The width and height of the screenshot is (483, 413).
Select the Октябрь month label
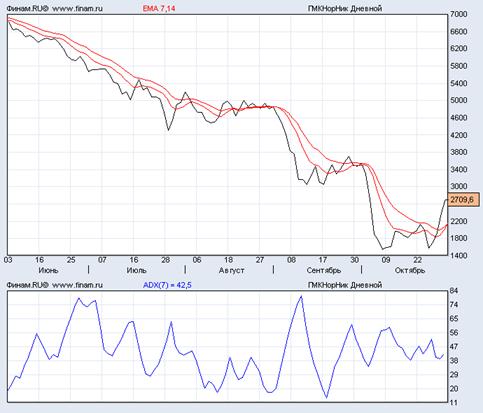tap(410, 270)
